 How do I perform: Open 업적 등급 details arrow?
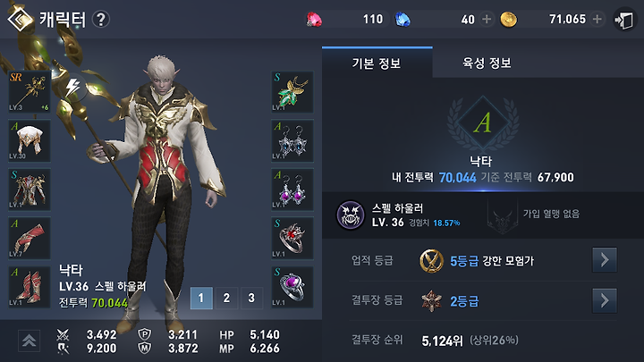604,259
